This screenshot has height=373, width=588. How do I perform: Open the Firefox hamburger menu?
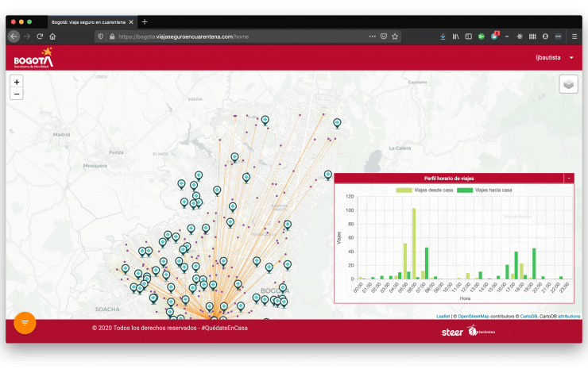tap(574, 37)
